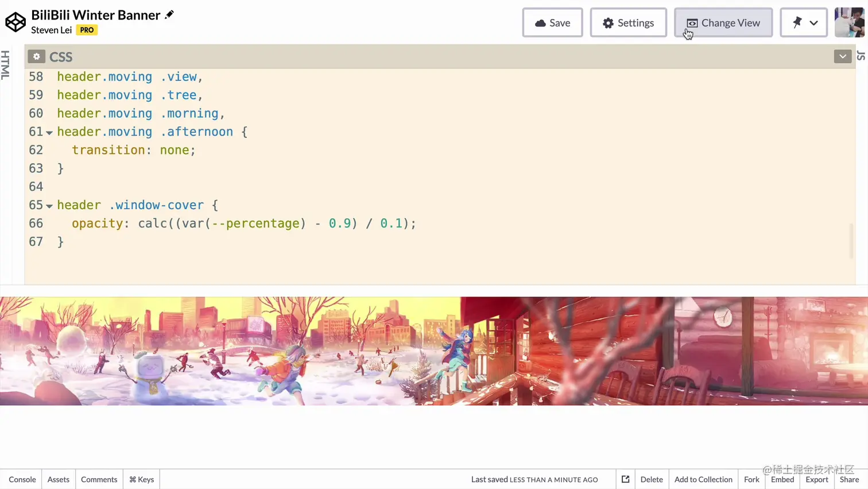The width and height of the screenshot is (868, 489).
Task: Click author name Steven Lei
Action: (51, 30)
